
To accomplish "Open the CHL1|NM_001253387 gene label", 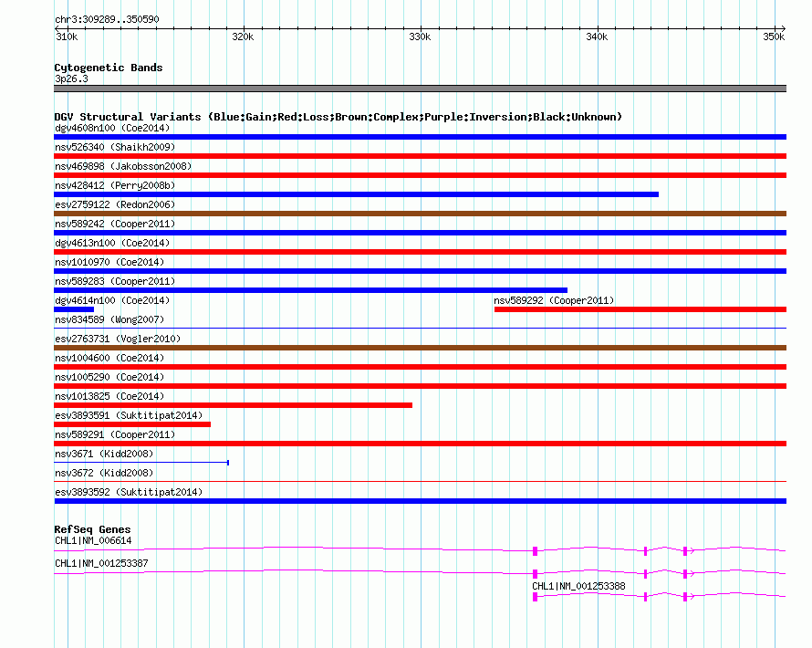I will tap(101, 563).
